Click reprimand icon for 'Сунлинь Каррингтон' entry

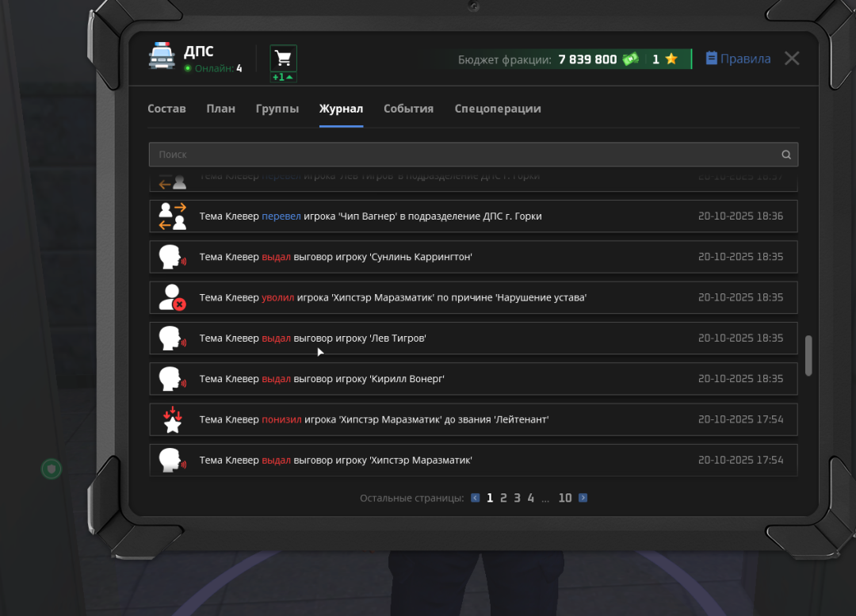pos(172,257)
